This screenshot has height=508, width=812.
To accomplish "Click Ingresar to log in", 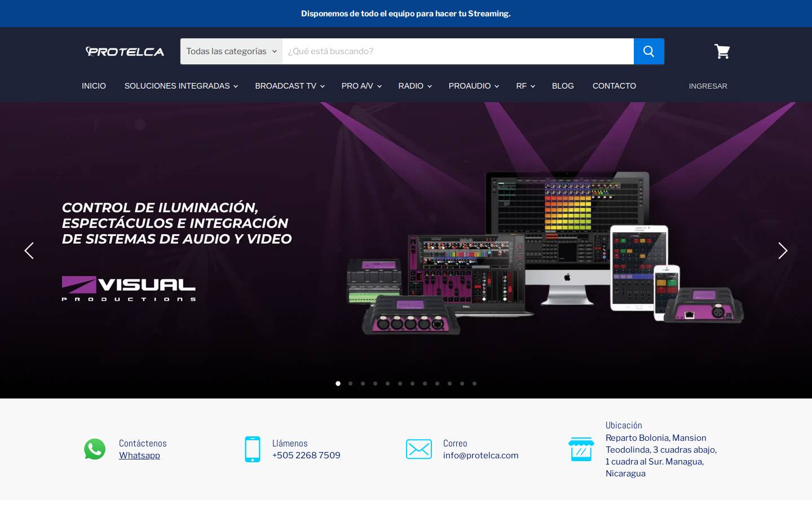I will [708, 86].
